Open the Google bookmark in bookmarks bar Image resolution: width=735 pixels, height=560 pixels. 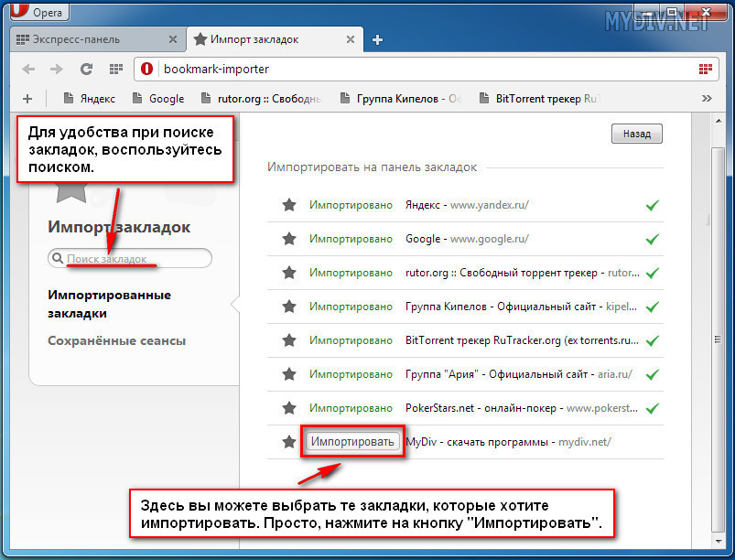tap(158, 99)
